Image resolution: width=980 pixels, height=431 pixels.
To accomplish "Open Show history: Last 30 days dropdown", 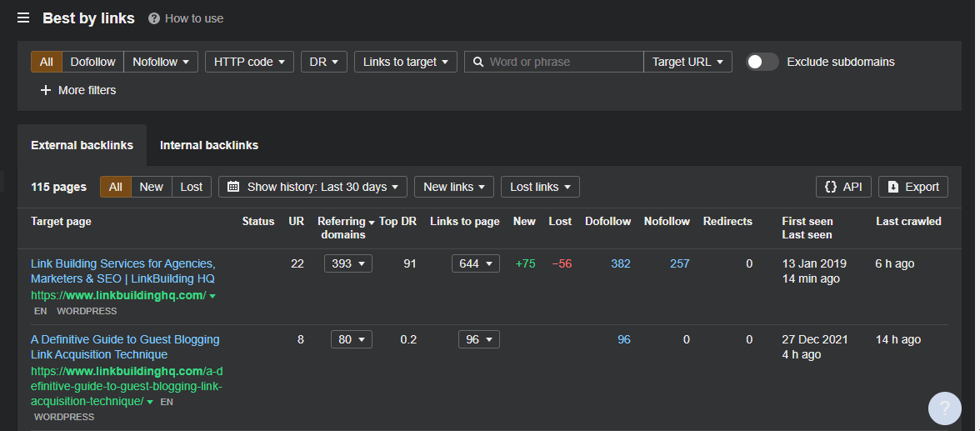I will click(x=312, y=187).
